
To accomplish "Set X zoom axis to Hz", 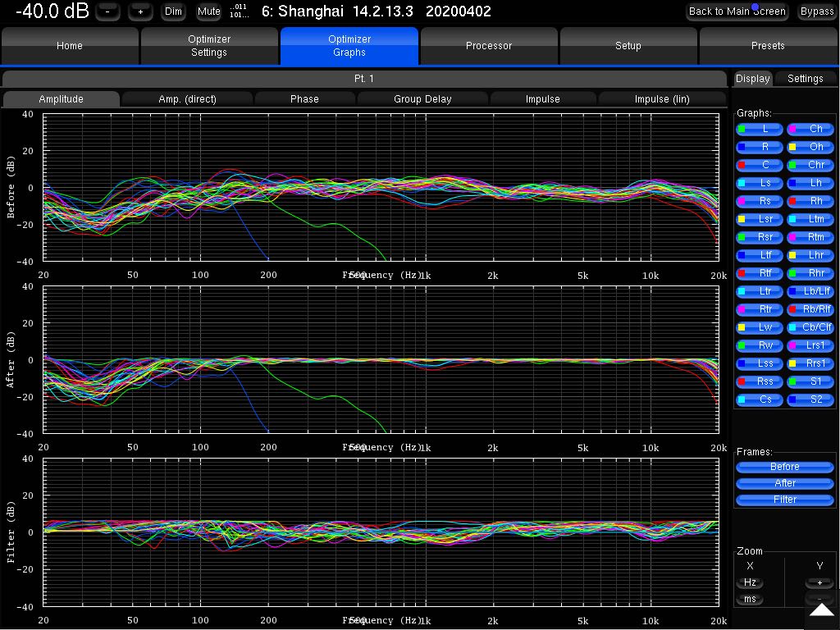I will pos(750,583).
